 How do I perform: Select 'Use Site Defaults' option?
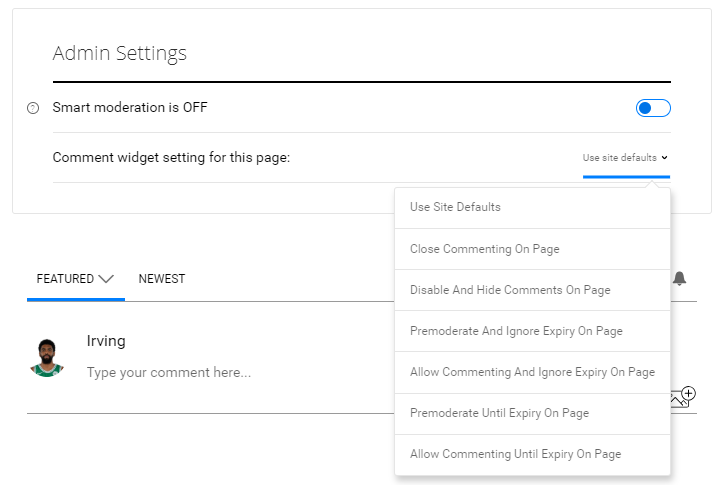pos(455,207)
